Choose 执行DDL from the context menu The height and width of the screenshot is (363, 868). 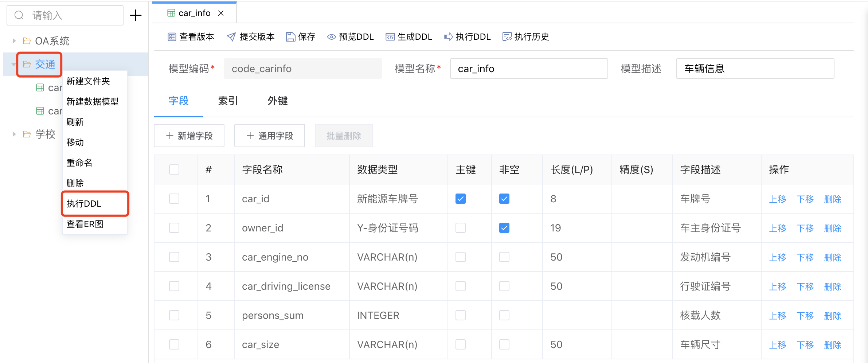tap(84, 204)
